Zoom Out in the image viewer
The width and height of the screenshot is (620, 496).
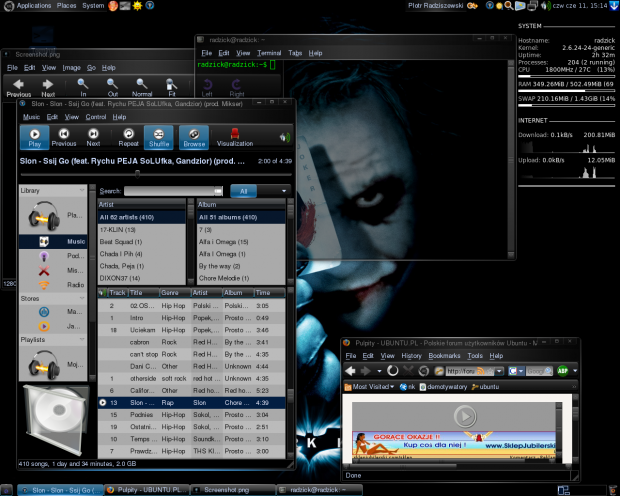[113, 88]
